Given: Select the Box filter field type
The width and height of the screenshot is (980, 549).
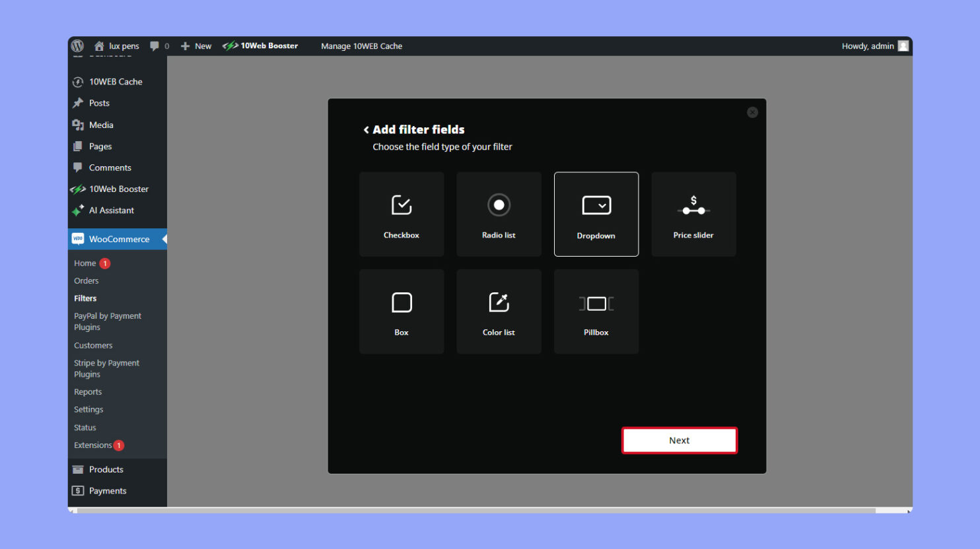Looking at the screenshot, I should pos(402,311).
